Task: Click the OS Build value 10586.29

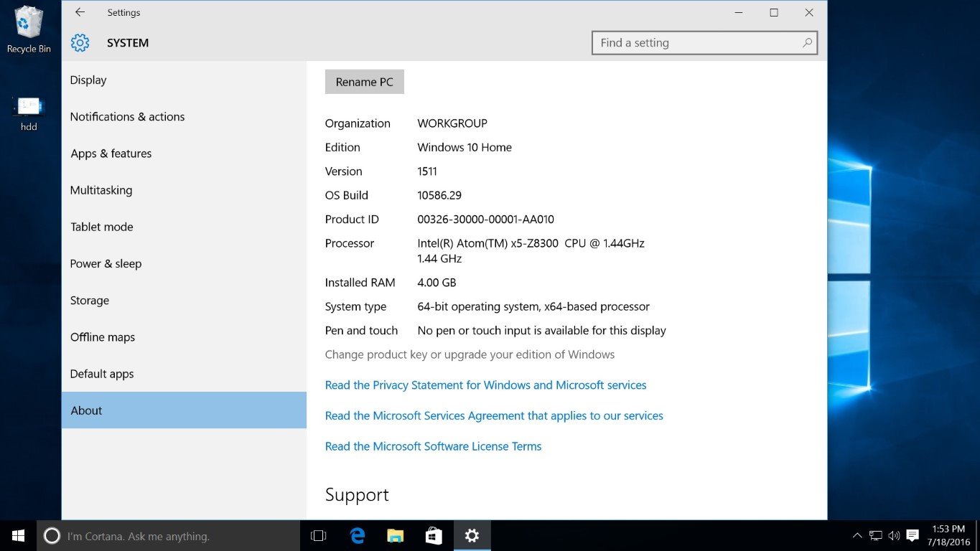Action: coord(439,195)
